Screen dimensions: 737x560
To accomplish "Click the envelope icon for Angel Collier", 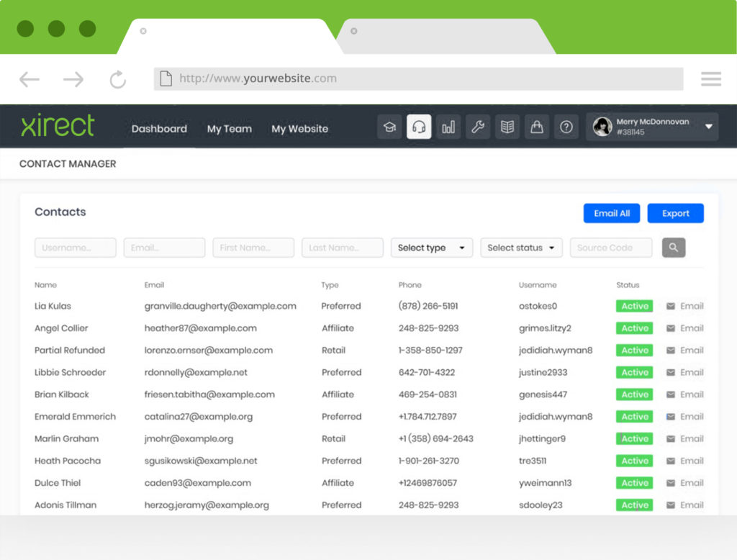I will (671, 328).
